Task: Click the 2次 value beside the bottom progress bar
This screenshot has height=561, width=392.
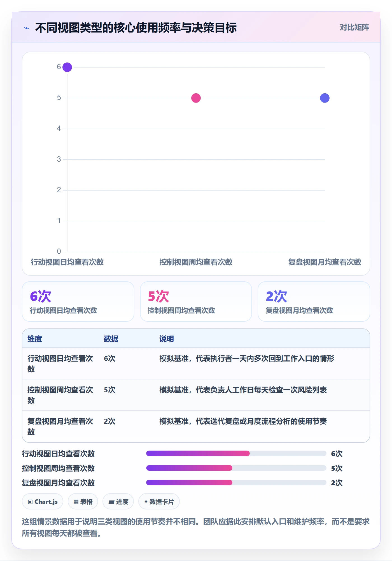Action: pos(337,483)
